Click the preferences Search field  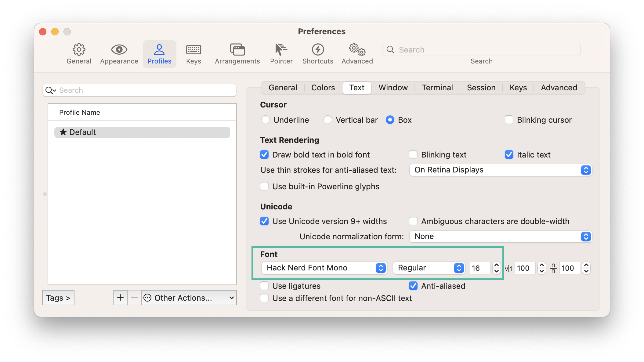481,49
